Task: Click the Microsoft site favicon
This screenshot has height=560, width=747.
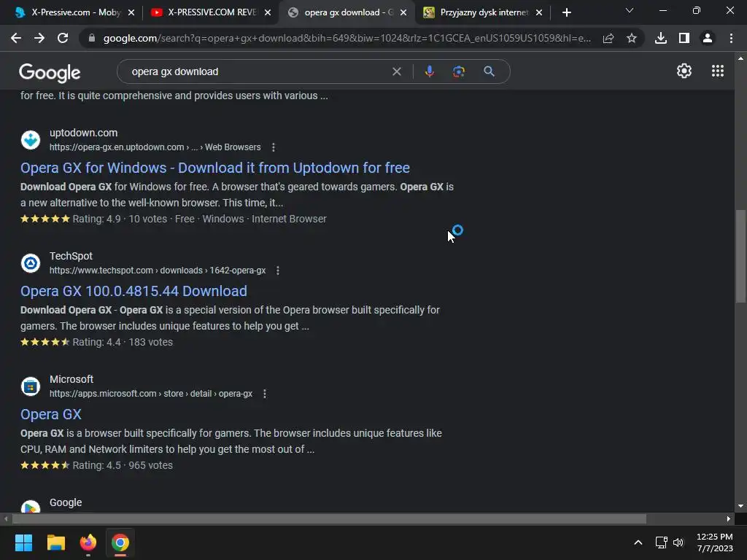Action: [31, 386]
